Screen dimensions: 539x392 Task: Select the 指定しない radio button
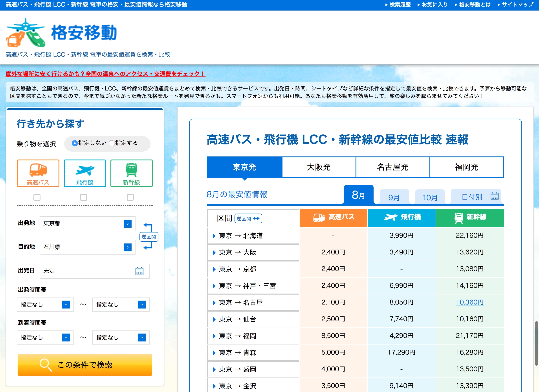pos(75,143)
